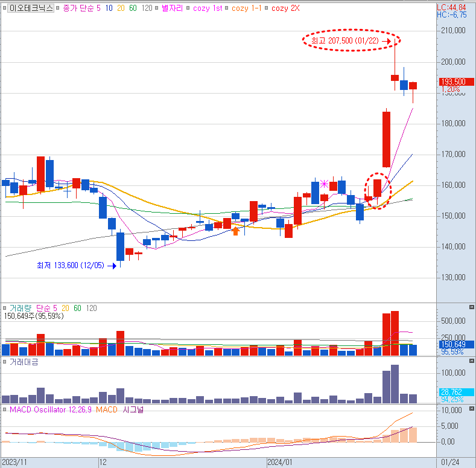Screen dimensions: 476x468
Task: Click the blue 150,649 volume tag
Action: 457,344
